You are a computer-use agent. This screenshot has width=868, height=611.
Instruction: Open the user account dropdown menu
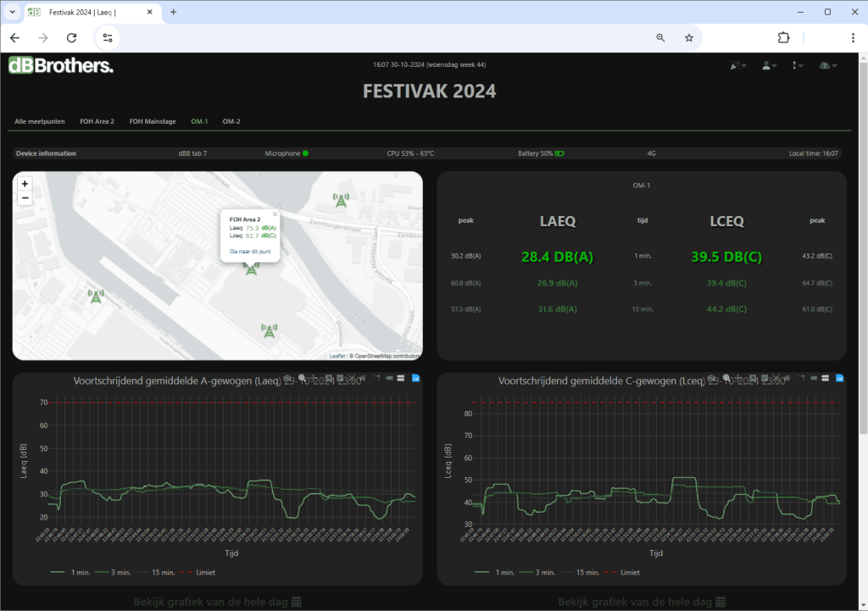coord(769,66)
